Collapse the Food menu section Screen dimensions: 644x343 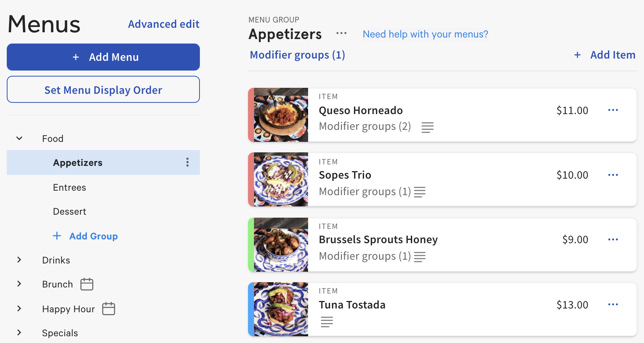click(x=20, y=138)
